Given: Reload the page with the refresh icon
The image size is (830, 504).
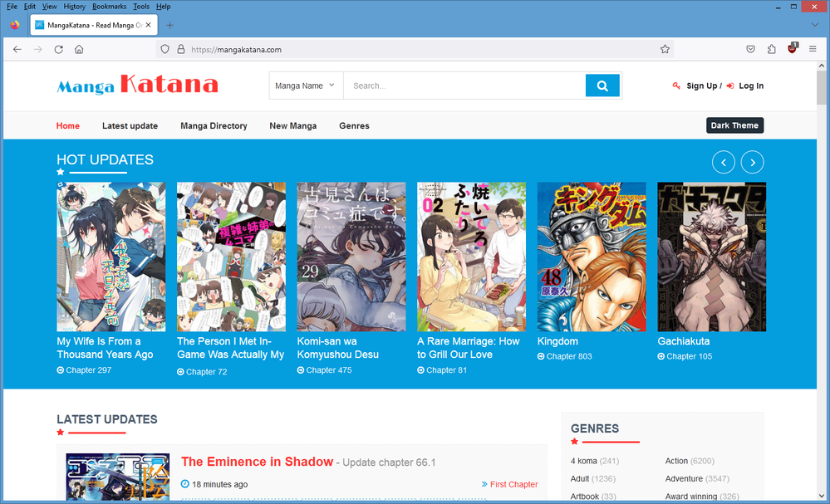Looking at the screenshot, I should pyautogui.click(x=58, y=49).
